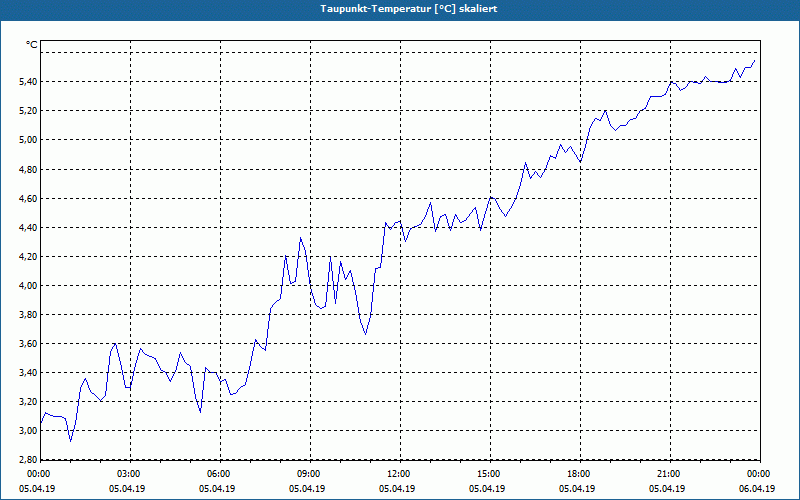Screen dimensions: 800x500
Task: Pick the '15:00' time label
Action: point(487,474)
